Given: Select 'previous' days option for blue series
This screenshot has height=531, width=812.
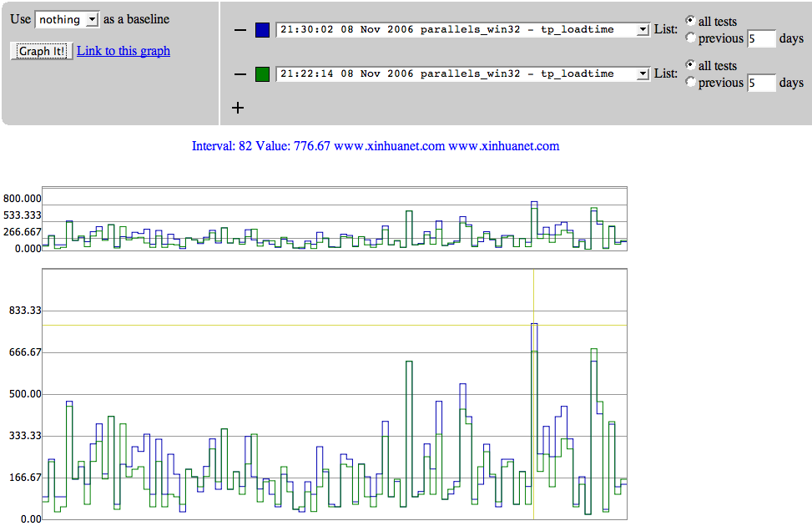Looking at the screenshot, I should (690, 38).
